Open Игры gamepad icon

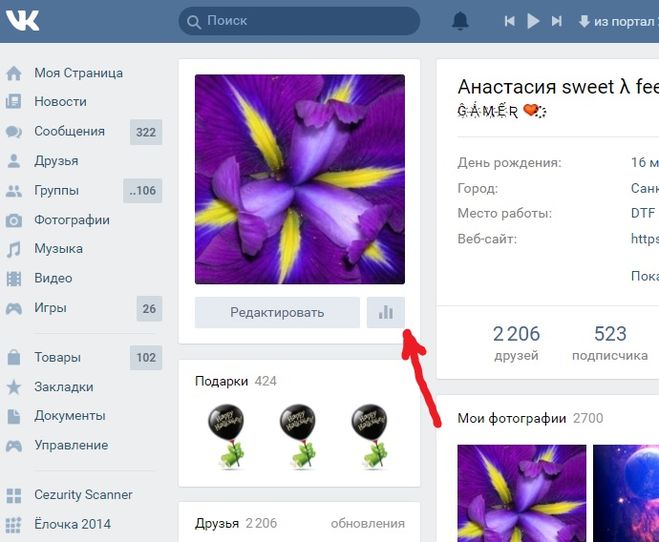(x=13, y=308)
